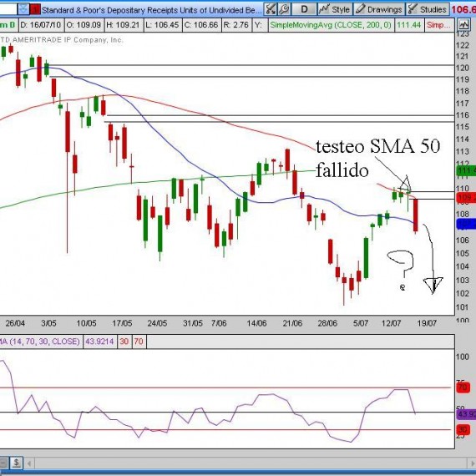Open chart settings wrench icon

coord(284,9)
